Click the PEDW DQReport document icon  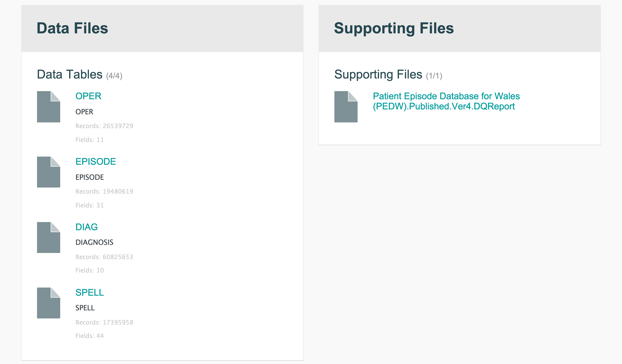(x=346, y=107)
